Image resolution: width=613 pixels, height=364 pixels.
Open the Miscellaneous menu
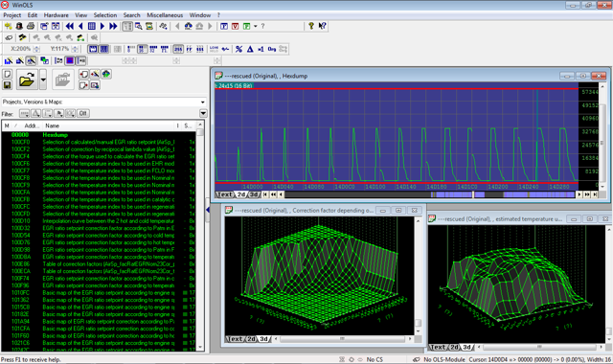[x=165, y=15]
